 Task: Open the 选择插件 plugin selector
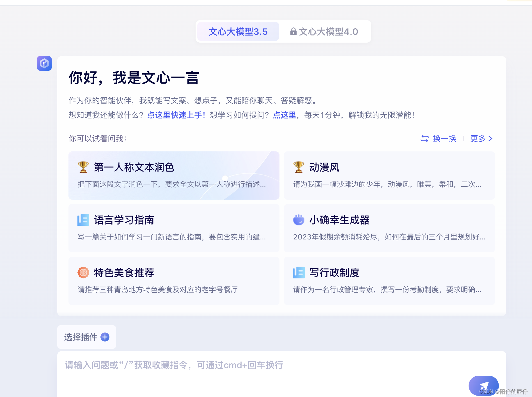click(87, 337)
